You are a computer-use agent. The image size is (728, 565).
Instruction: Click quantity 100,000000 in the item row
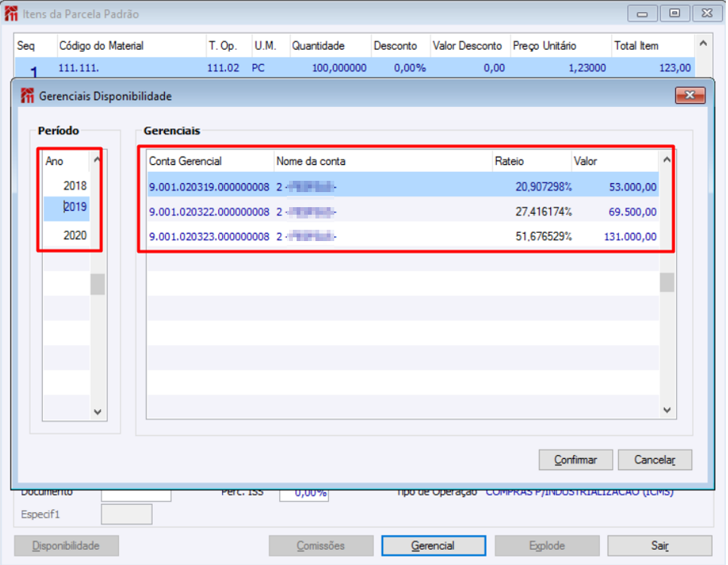[339, 68]
